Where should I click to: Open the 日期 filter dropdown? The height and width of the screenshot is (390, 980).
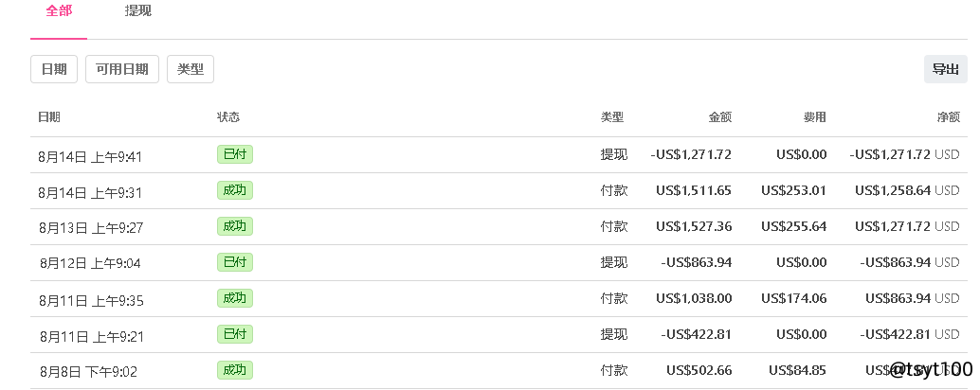[54, 69]
